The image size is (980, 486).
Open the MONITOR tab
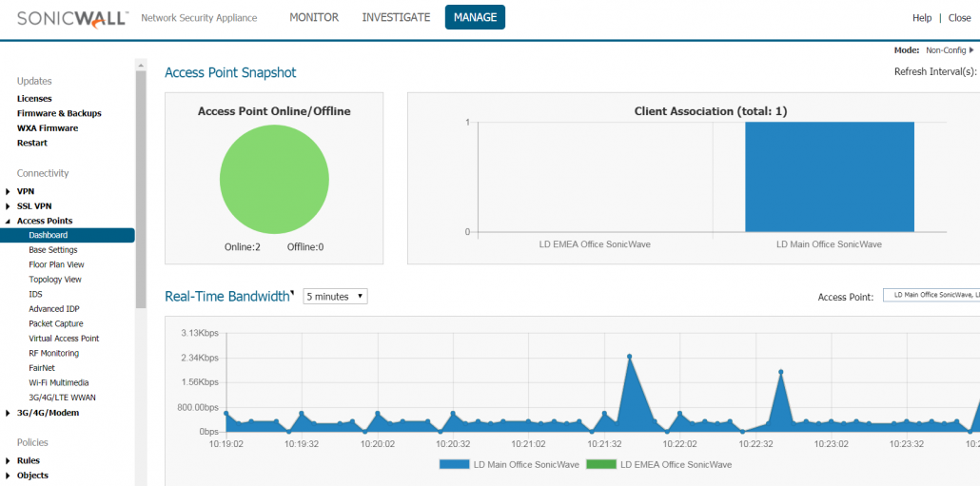pos(314,17)
